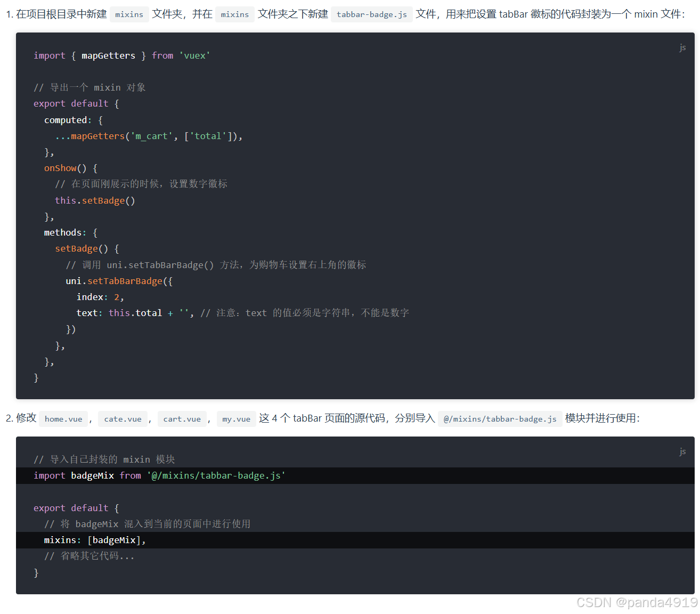Select the "my.vue" code chip
Viewport: 700px width, 614px height.
pyautogui.click(x=236, y=419)
